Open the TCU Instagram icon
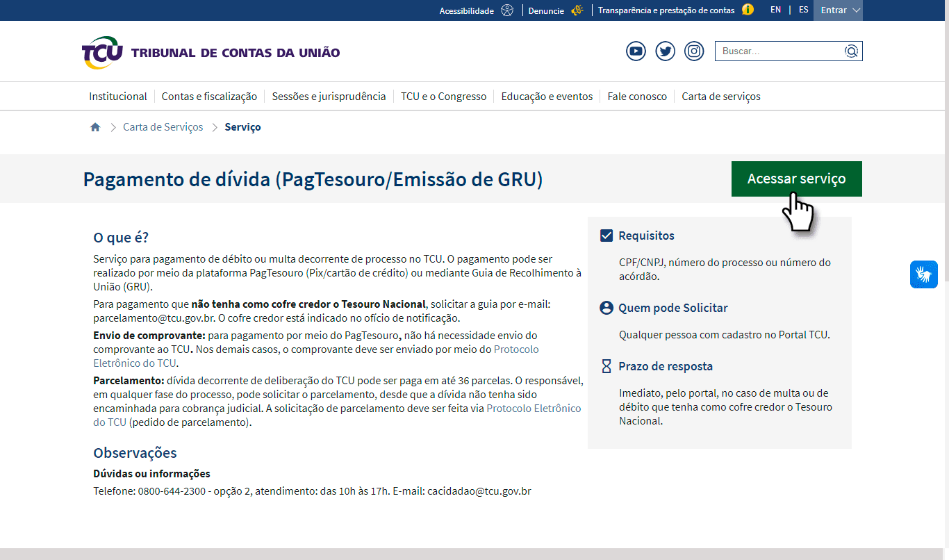The height and width of the screenshot is (560, 949). coord(695,51)
